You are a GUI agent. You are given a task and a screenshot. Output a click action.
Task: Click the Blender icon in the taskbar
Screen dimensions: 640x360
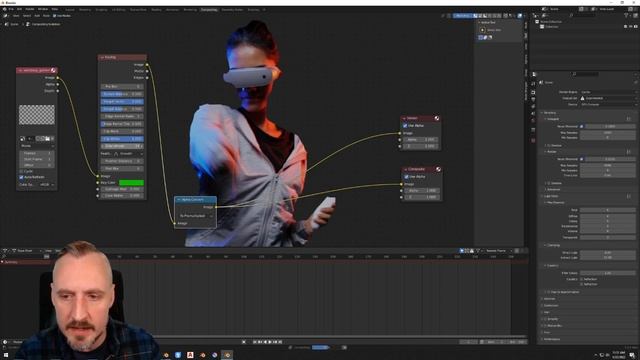point(227,355)
